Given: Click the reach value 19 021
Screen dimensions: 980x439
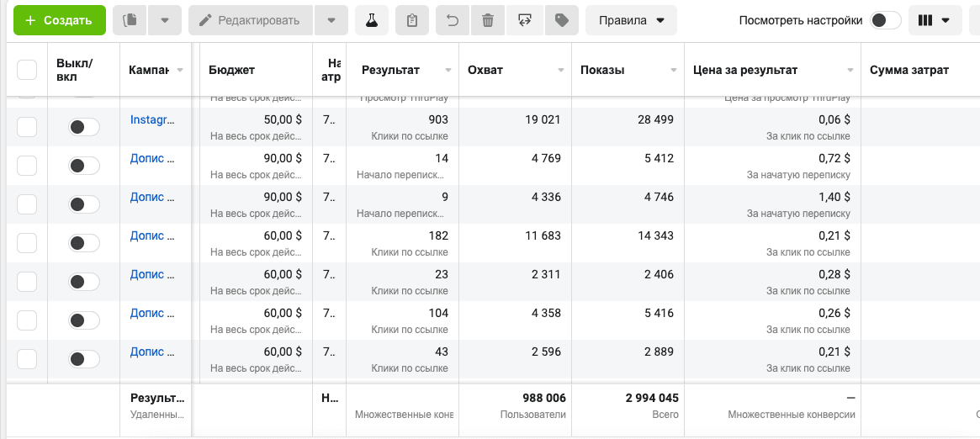Looking at the screenshot, I should click(542, 119).
